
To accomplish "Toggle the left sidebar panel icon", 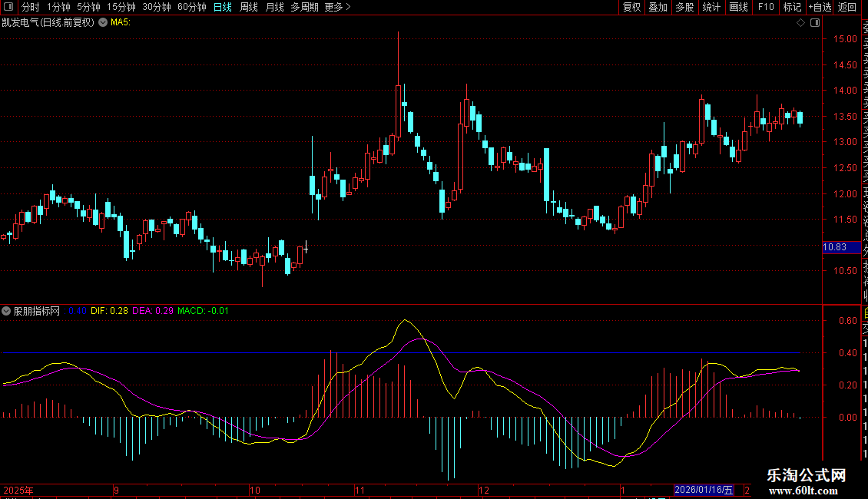I will (x=8, y=8).
